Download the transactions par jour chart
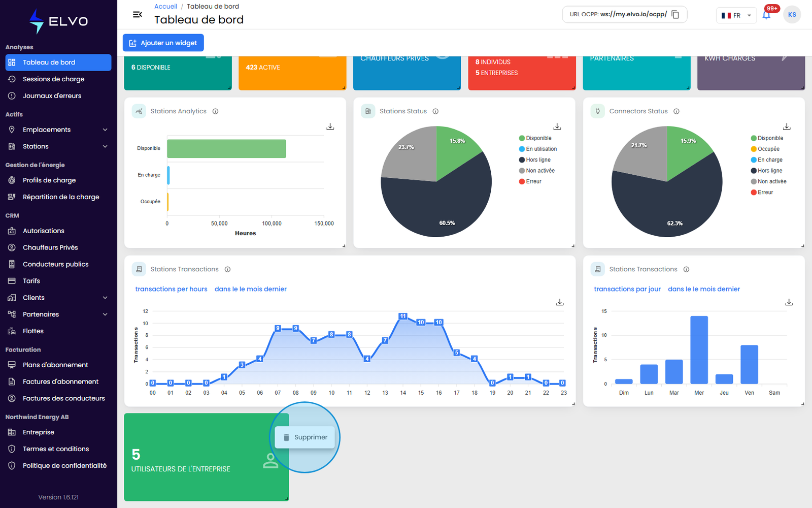This screenshot has height=508, width=812. [x=789, y=302]
